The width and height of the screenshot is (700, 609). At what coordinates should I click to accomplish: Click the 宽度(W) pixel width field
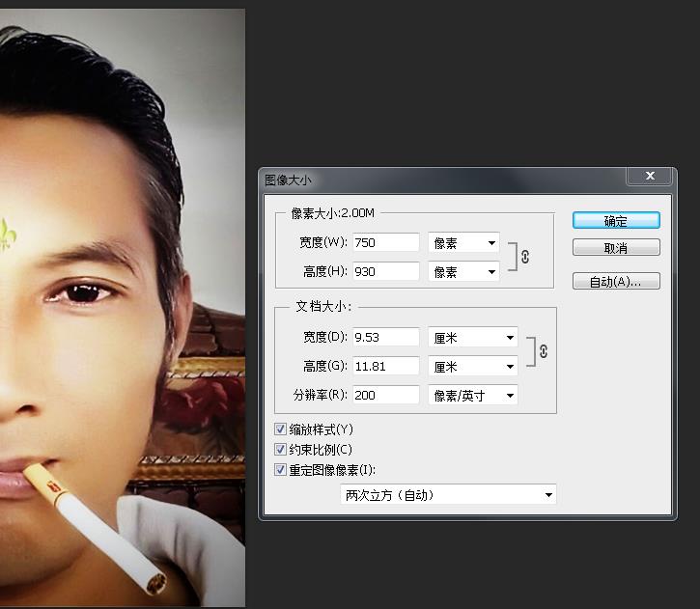click(x=386, y=242)
